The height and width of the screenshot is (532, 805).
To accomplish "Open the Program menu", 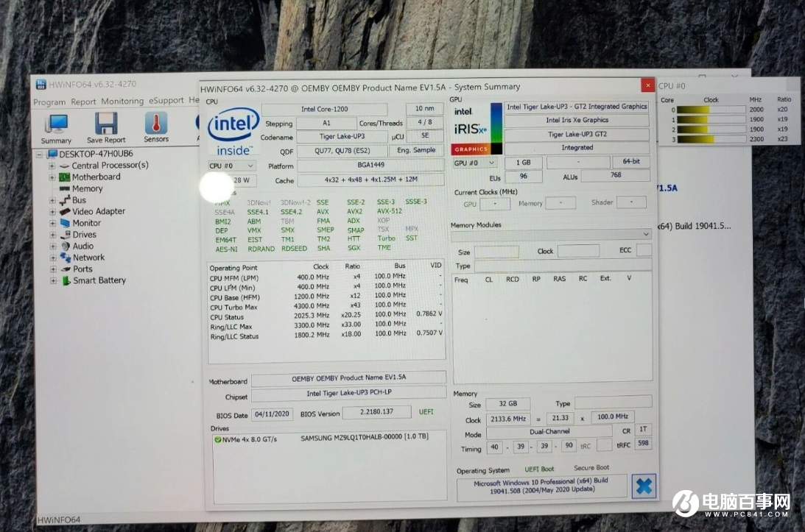I will (49, 102).
